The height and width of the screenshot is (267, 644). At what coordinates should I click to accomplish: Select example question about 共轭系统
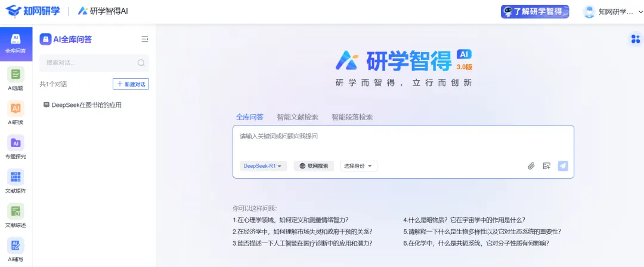pos(476,243)
